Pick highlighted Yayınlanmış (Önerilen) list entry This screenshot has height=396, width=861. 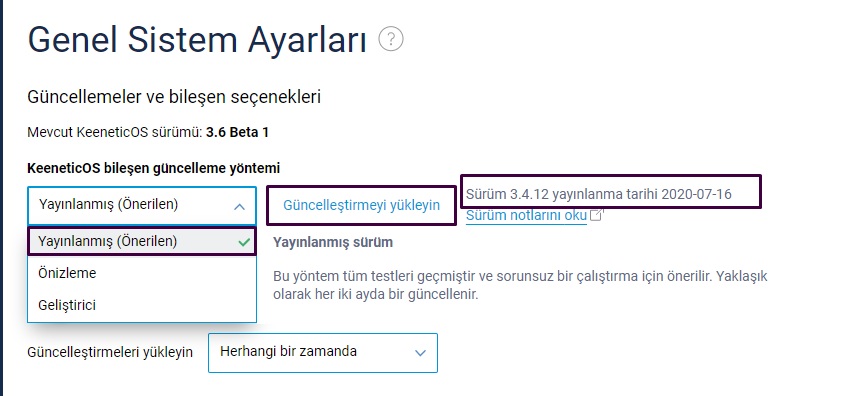pos(142,241)
